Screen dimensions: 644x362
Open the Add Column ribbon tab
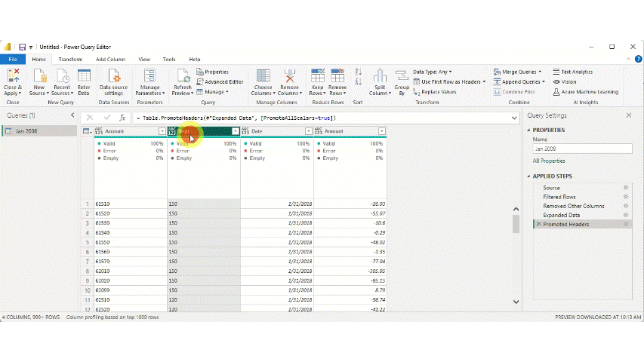pos(110,59)
